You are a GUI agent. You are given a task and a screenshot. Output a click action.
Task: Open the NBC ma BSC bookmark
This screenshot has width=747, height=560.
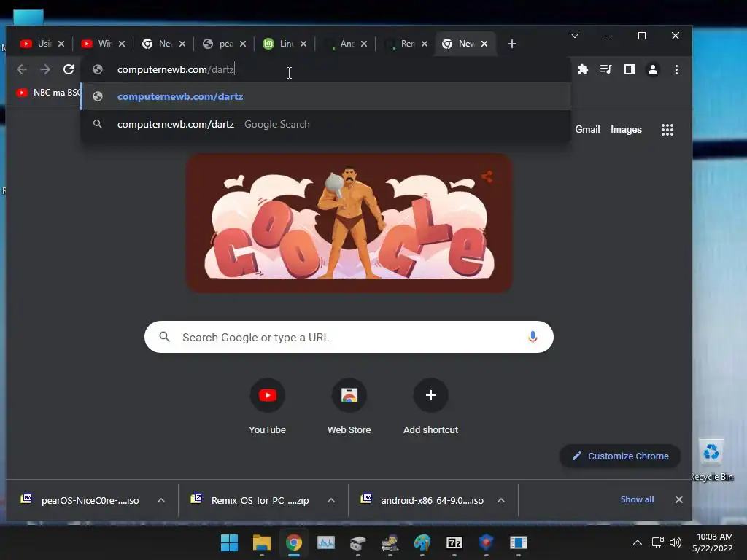coord(47,93)
